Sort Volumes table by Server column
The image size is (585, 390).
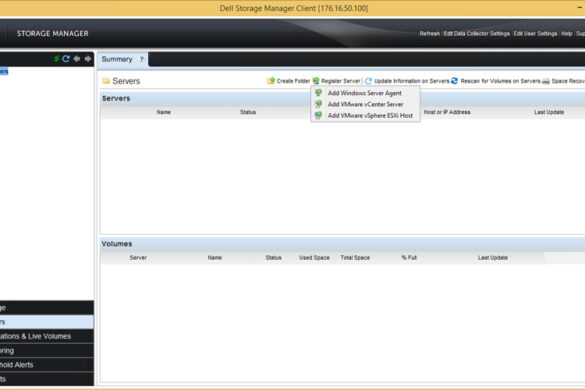coord(138,258)
